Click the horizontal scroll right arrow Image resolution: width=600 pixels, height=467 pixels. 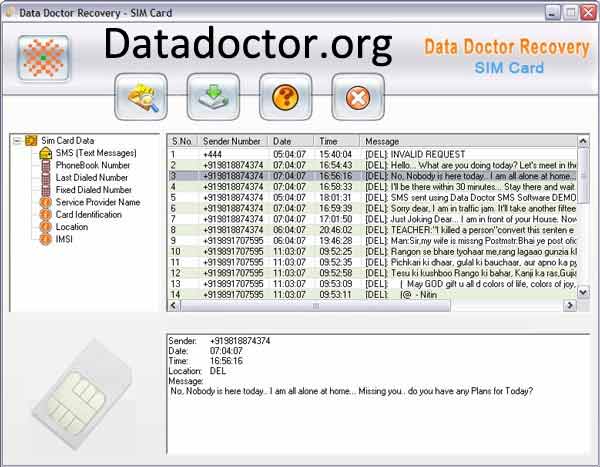click(570, 305)
